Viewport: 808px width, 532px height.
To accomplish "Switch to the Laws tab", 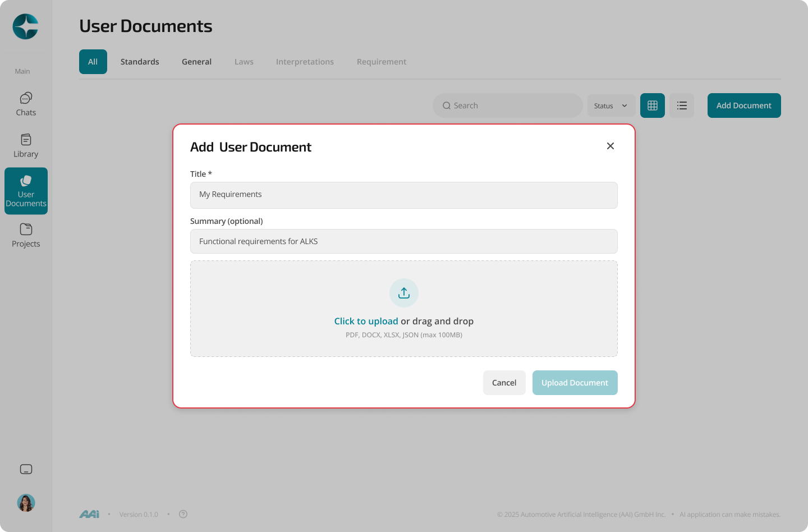I will 244,62.
